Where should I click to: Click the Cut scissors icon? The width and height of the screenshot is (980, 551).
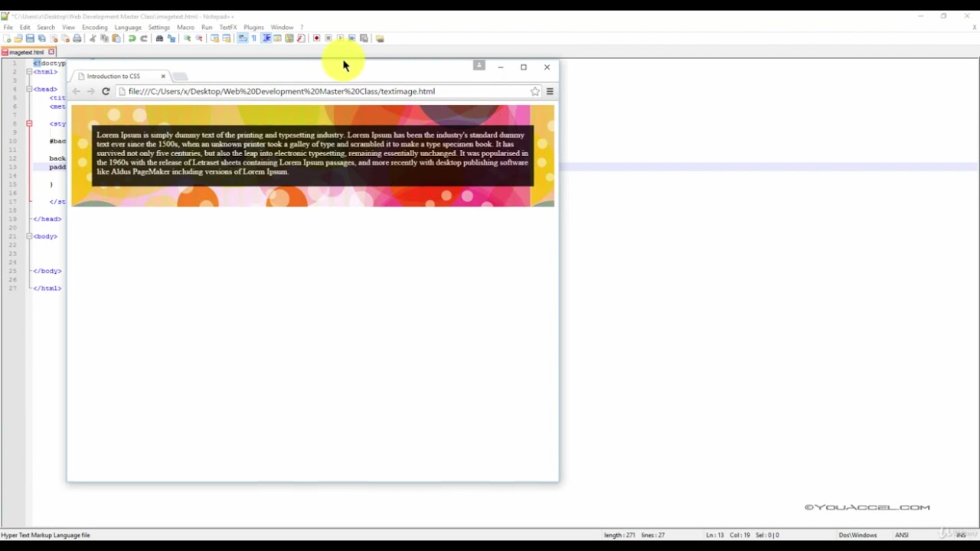92,38
